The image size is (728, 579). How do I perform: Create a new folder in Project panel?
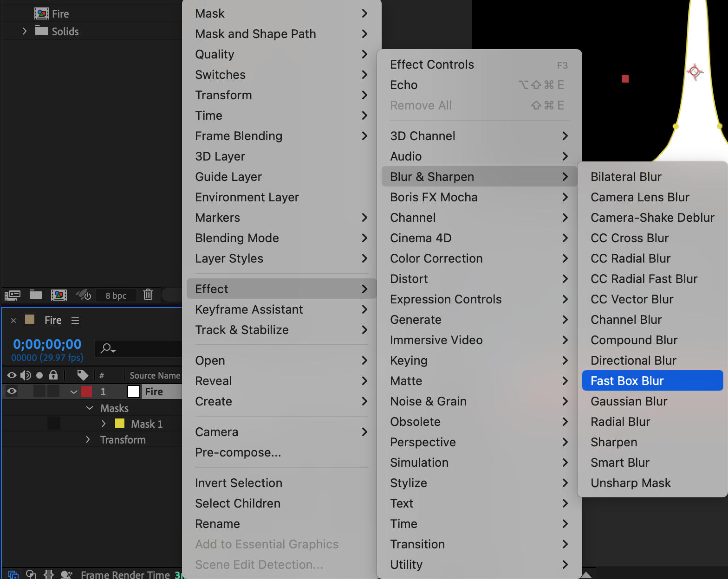coord(36,295)
